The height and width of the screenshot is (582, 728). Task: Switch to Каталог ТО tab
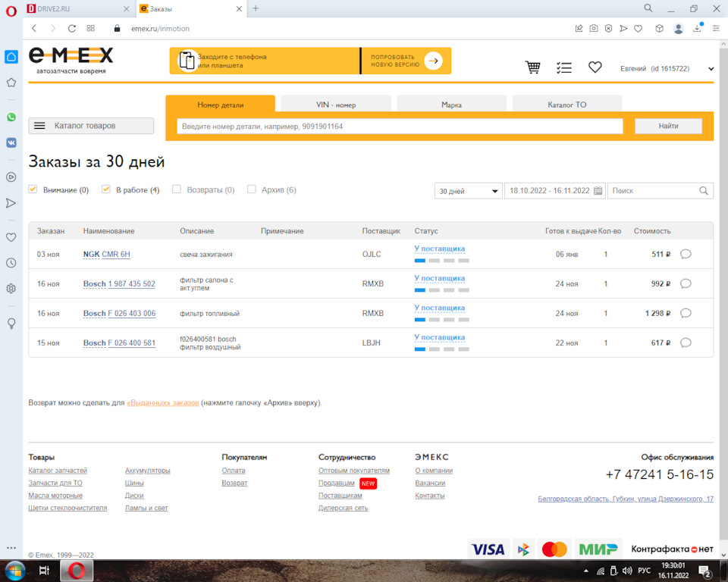[567, 105]
